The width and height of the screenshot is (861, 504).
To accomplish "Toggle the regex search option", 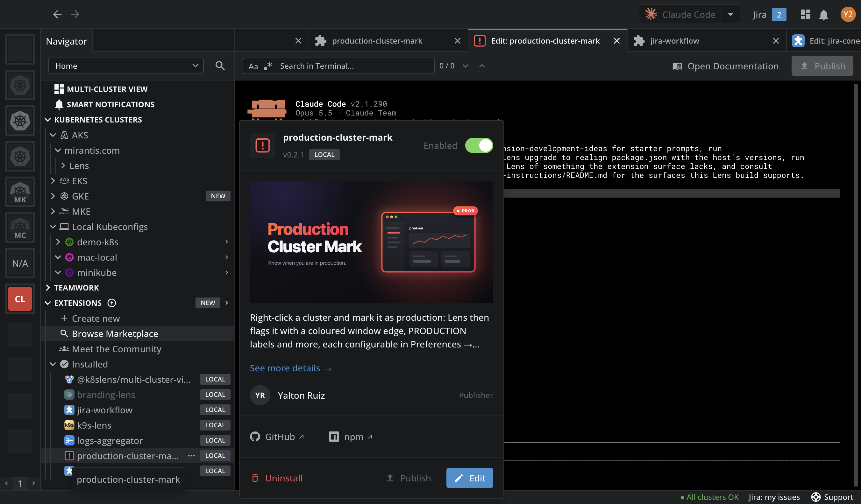I will click(x=268, y=66).
